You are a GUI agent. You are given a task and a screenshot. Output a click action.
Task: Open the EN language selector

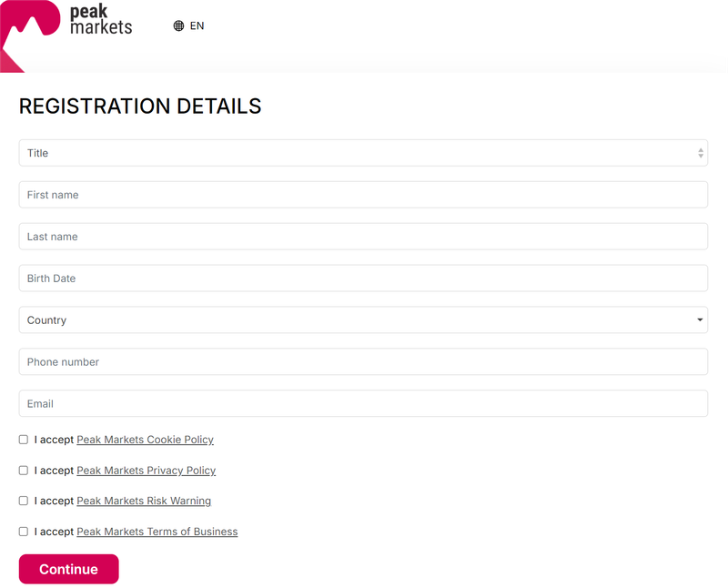point(188,26)
